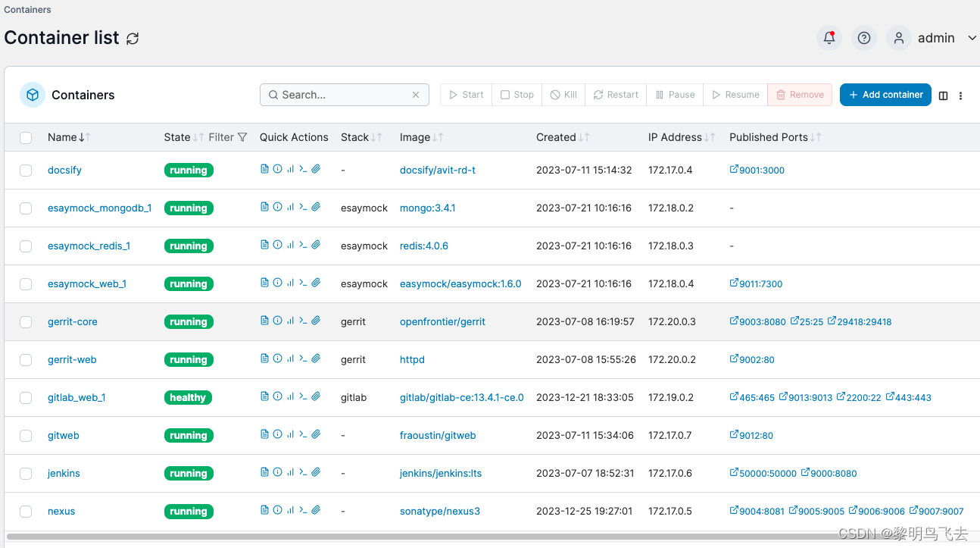Open logs for gerrit-core
Image resolution: width=980 pixels, height=548 pixels.
click(264, 321)
